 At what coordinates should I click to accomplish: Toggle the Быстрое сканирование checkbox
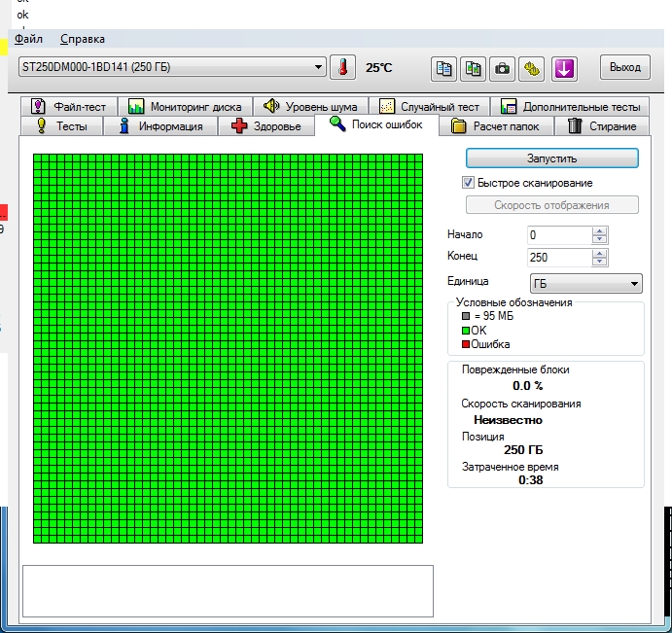(x=468, y=183)
